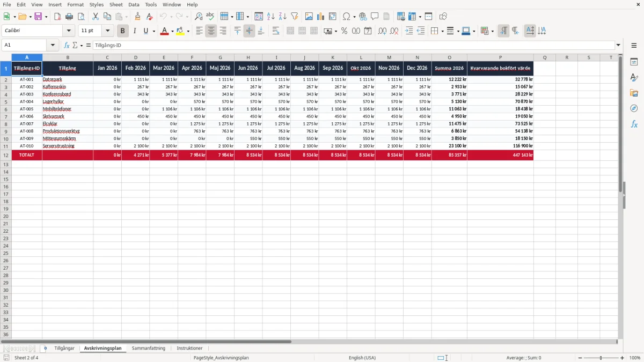Select the column P header
The height and width of the screenshot is (362, 644).
click(x=500, y=57)
